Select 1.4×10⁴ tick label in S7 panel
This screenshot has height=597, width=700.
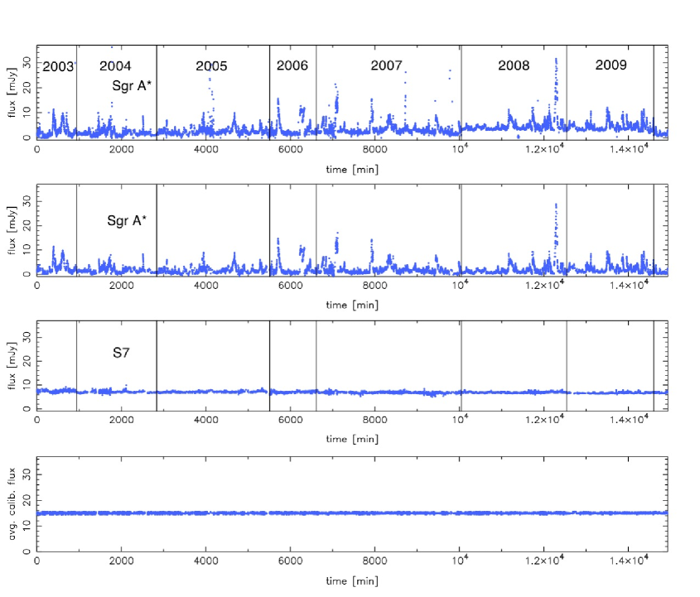coord(629,419)
